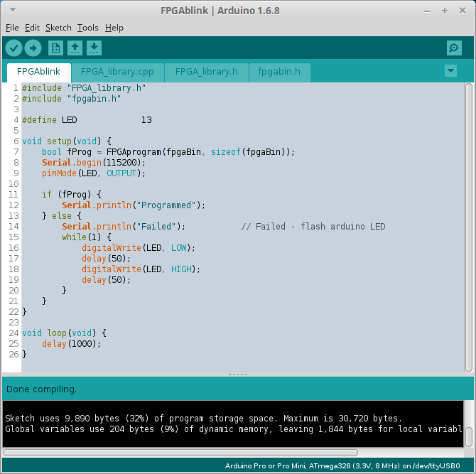
Task: Click the '#include "FPGA_library.h"' line
Action: click(x=84, y=88)
